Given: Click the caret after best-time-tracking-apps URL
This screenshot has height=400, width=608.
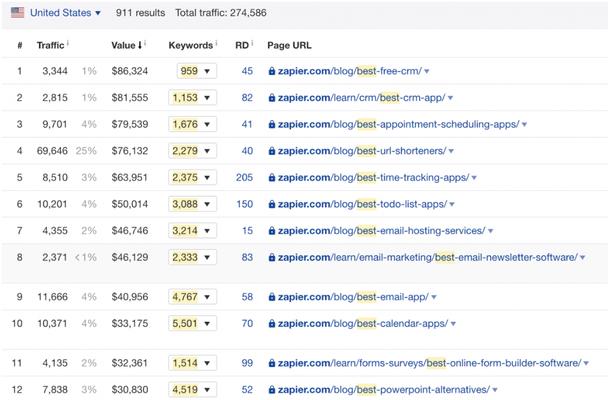Looking at the screenshot, I should (x=474, y=178).
